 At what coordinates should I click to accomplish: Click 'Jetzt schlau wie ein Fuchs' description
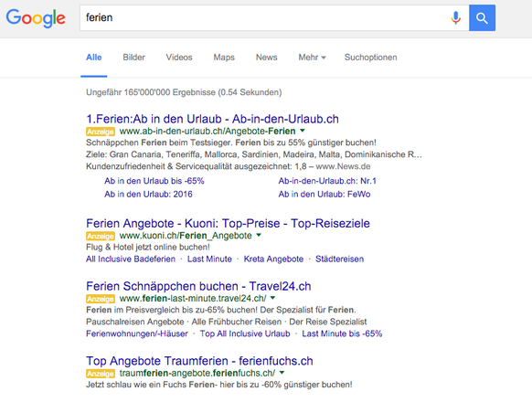tap(219, 385)
